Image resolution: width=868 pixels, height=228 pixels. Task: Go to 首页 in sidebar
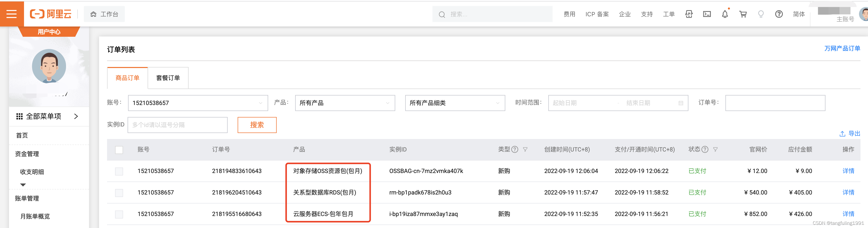tap(22, 135)
